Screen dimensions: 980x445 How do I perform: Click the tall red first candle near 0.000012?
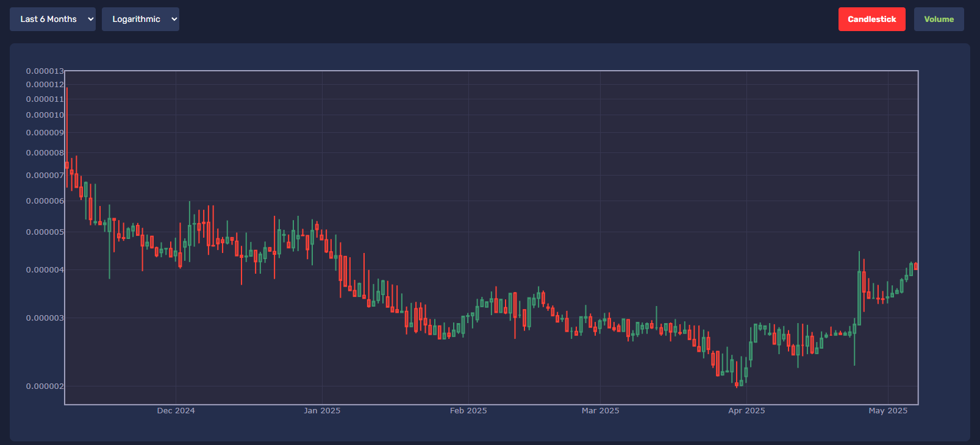click(x=66, y=137)
